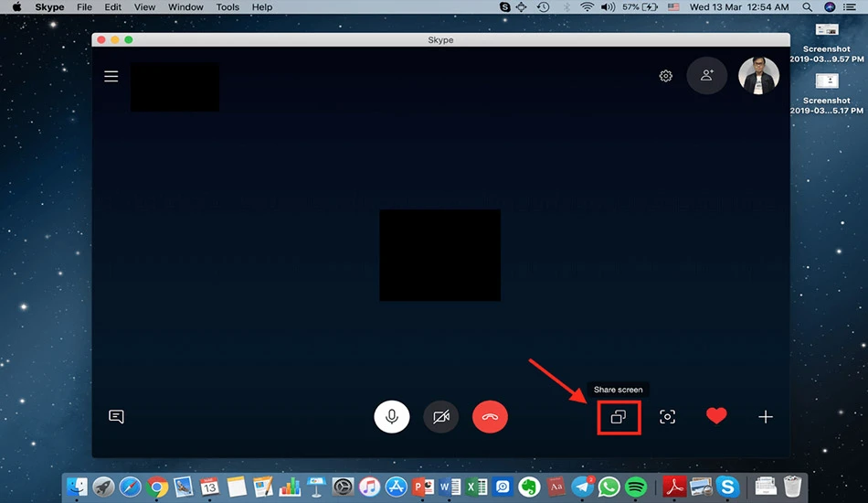Open more call options plus icon
The width and height of the screenshot is (868, 503).
(x=766, y=417)
